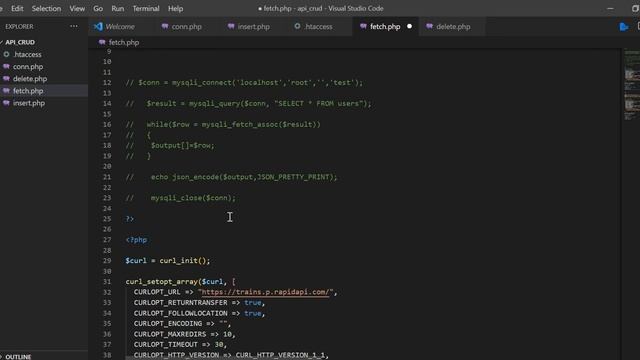Click the CURLOPT_FOLLOWLOCATION line
The image size is (640, 360).
pos(200,313)
